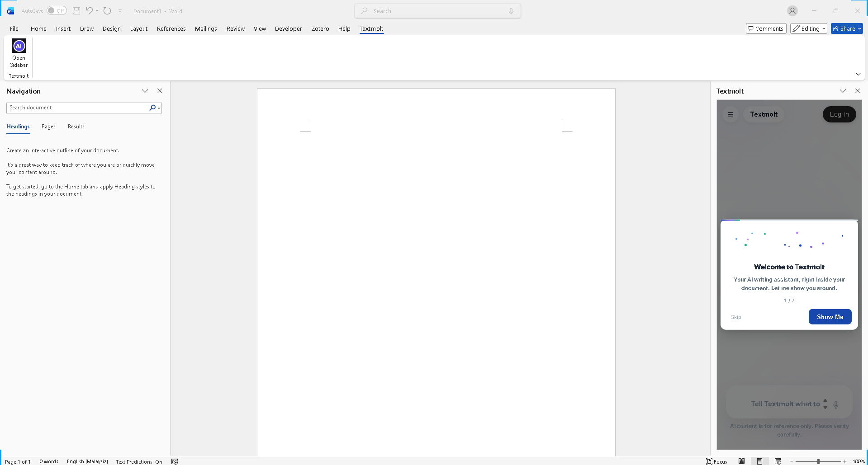
Task: Click the Tell Textmolt what to field
Action: coord(785,404)
